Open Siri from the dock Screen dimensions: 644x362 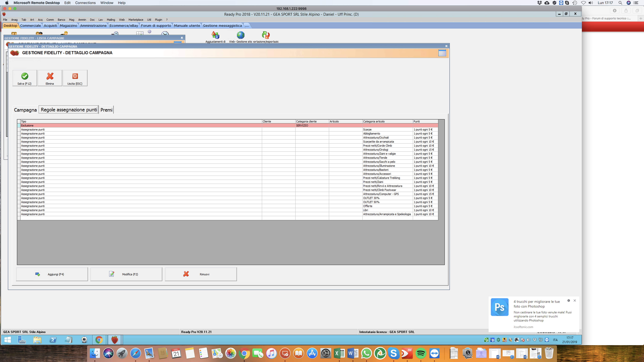coord(108,353)
